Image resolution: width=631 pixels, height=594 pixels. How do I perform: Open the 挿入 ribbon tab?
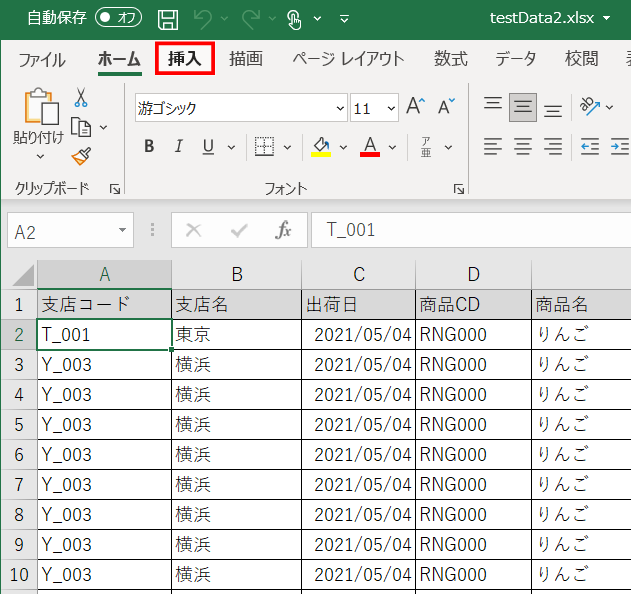click(185, 59)
